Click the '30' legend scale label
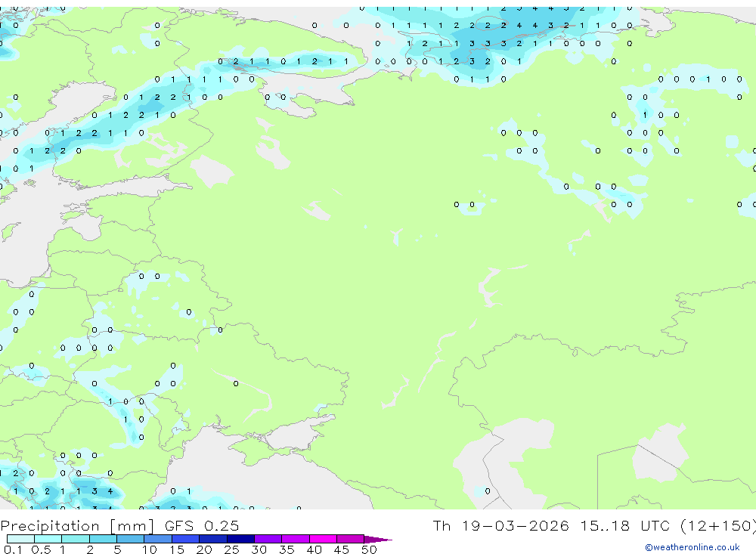 259,549
